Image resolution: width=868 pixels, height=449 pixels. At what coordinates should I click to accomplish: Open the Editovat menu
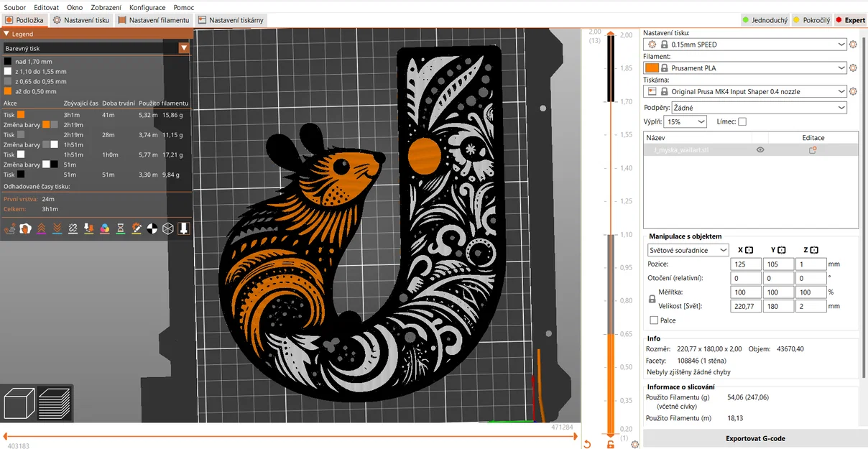46,7
